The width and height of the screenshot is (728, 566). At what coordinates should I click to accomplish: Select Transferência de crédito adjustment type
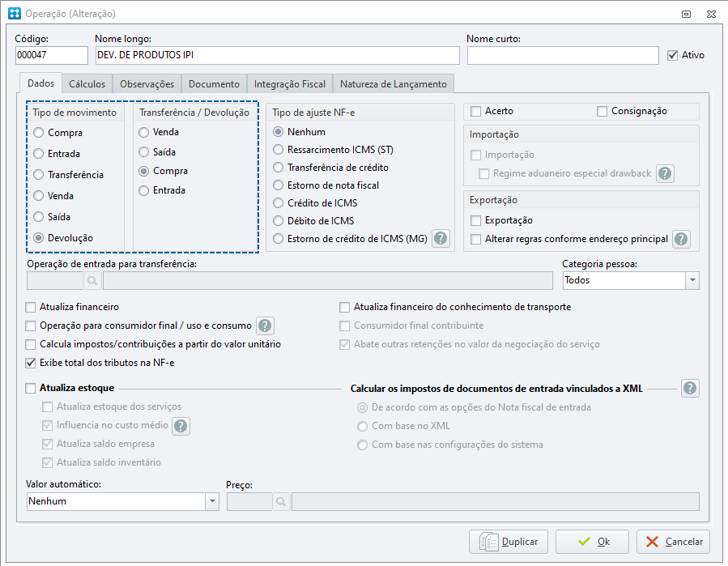click(x=278, y=167)
